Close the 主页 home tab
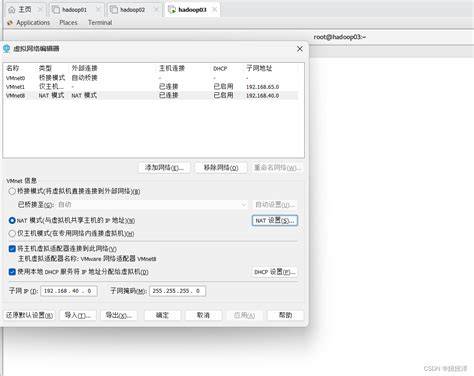The width and height of the screenshot is (474, 376). [x=40, y=10]
